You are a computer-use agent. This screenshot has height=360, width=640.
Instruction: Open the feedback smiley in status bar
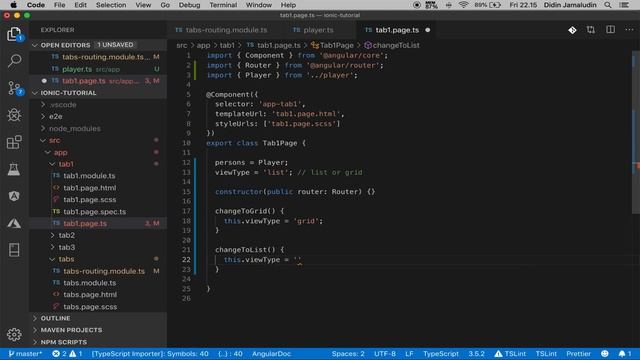(x=604, y=353)
